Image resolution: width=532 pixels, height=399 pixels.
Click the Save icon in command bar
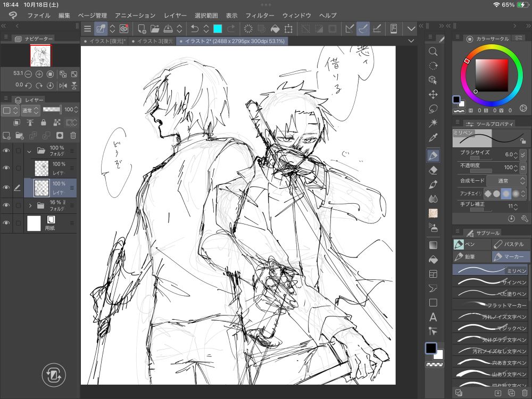point(168,29)
